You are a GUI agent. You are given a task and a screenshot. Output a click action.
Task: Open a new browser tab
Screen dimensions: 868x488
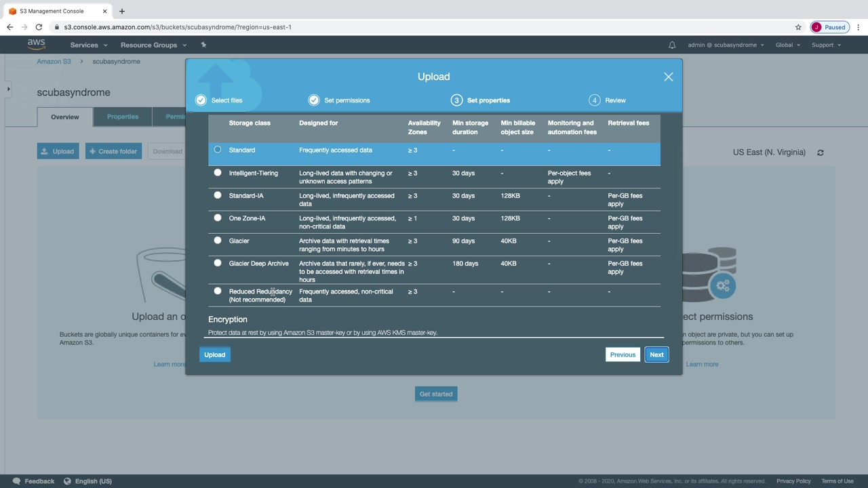[122, 11]
